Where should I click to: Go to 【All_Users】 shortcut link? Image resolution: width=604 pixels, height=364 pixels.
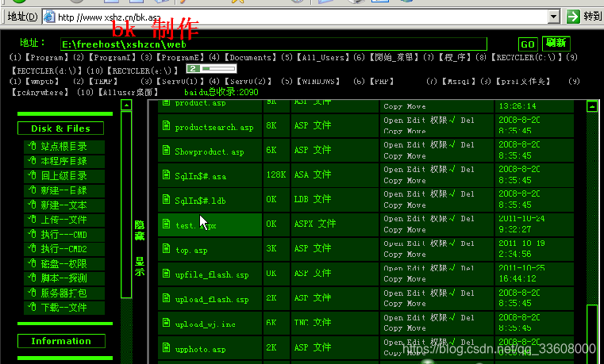(x=322, y=57)
